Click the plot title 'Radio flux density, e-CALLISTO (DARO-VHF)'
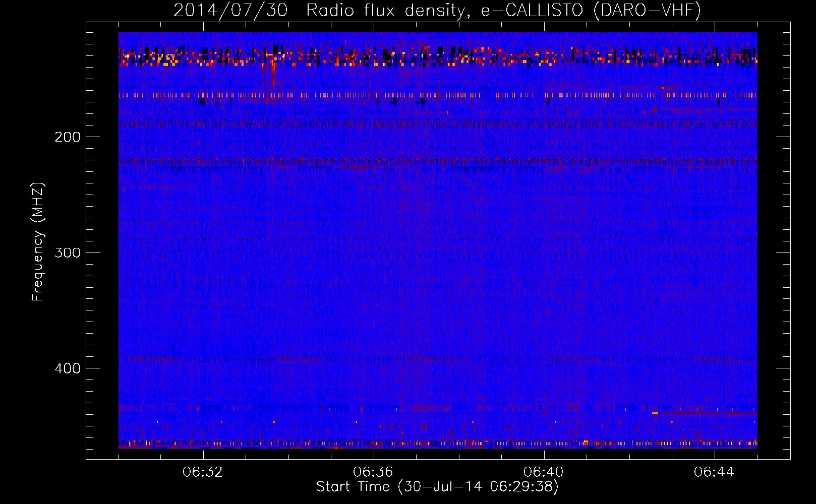 503,10
